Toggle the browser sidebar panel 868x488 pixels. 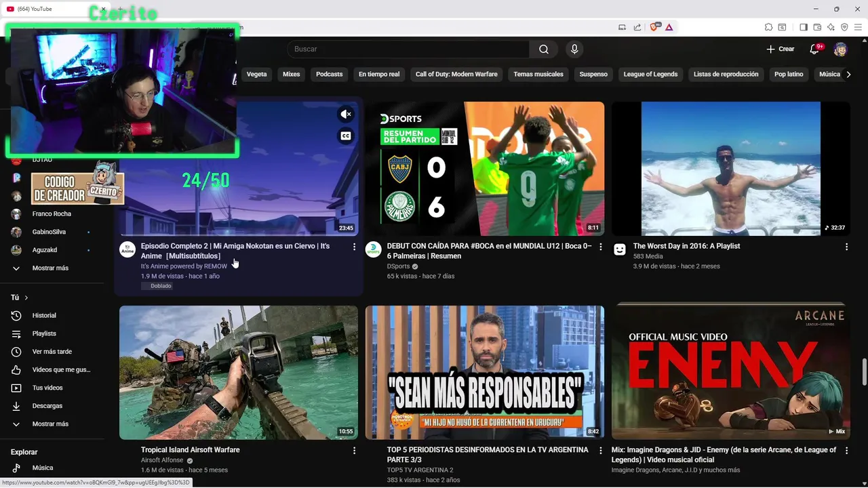[x=803, y=27]
